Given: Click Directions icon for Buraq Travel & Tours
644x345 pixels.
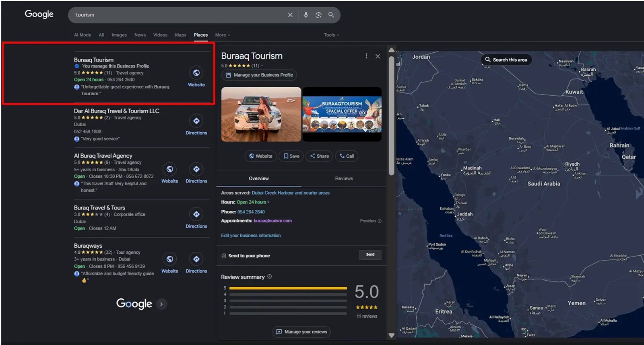Looking at the screenshot, I should [196, 215].
